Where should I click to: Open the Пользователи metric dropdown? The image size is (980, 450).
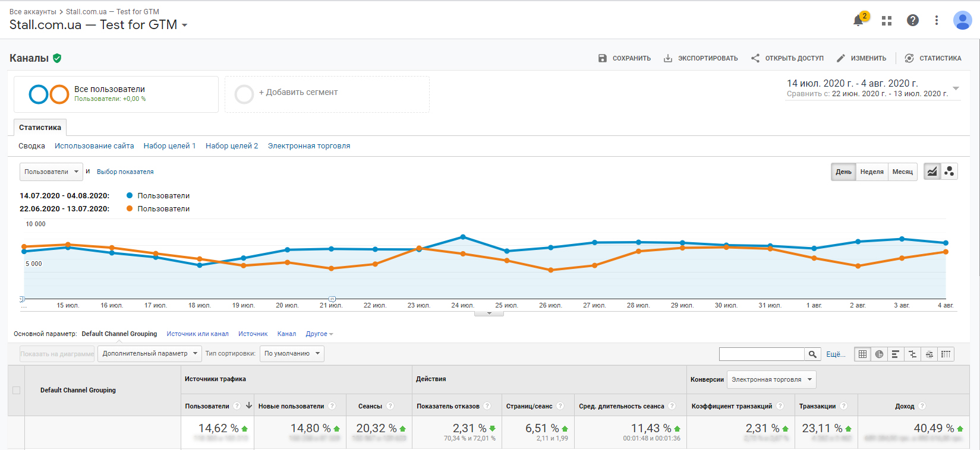[51, 172]
